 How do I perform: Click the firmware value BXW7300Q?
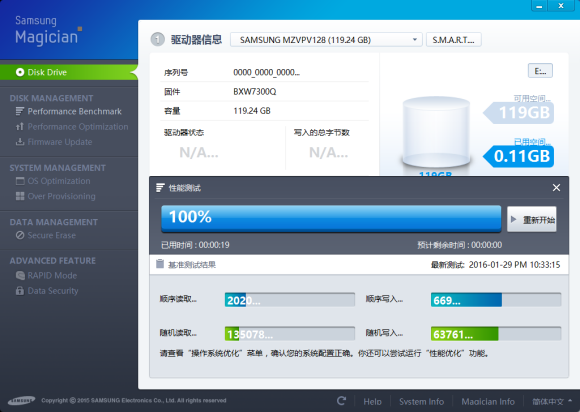tap(254, 91)
